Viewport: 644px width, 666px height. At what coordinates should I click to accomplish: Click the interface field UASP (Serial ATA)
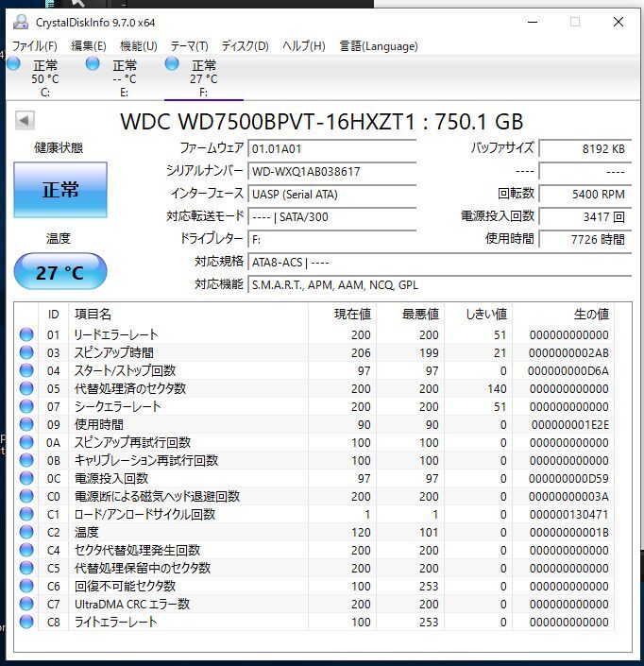332,194
